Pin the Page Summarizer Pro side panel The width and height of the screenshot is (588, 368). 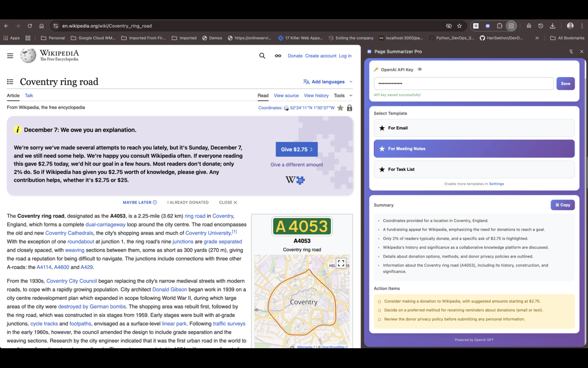click(x=571, y=52)
